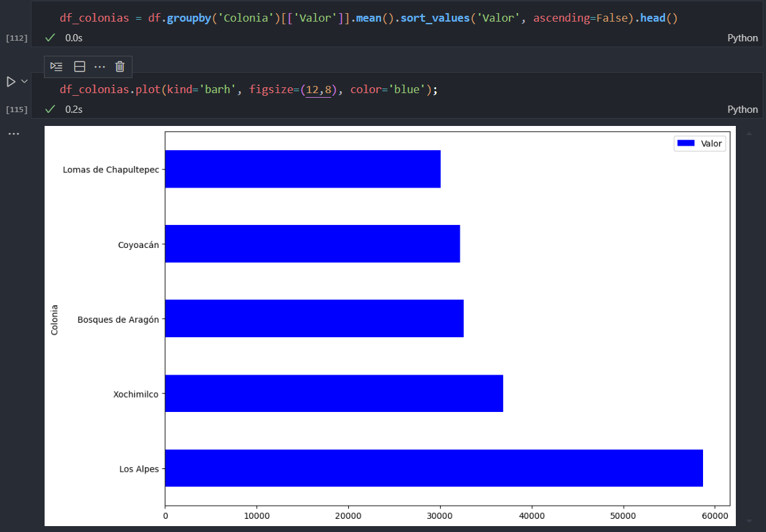Click the Lomas de Chapultepec bar

click(x=303, y=169)
